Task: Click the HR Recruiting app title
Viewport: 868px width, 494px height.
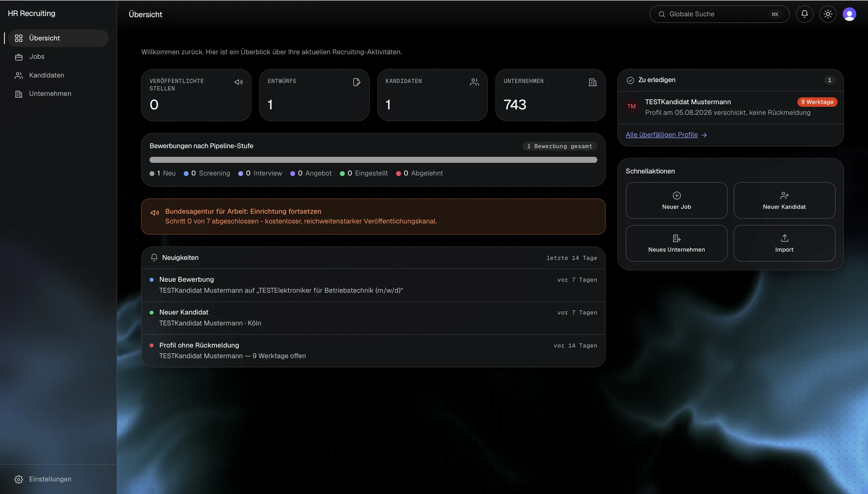Action: click(x=32, y=13)
